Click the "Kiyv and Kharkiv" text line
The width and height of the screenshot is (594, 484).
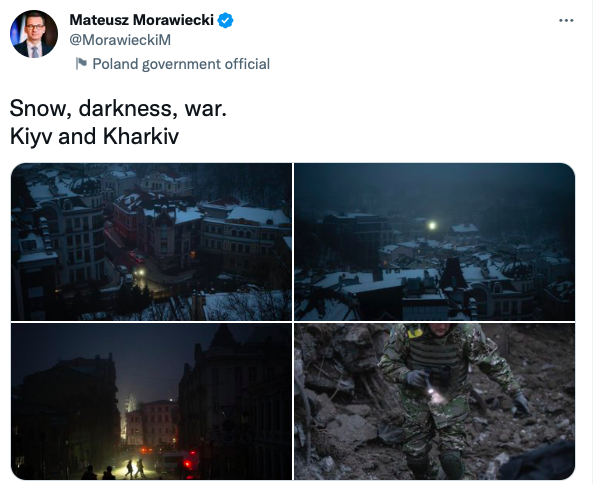pos(94,137)
